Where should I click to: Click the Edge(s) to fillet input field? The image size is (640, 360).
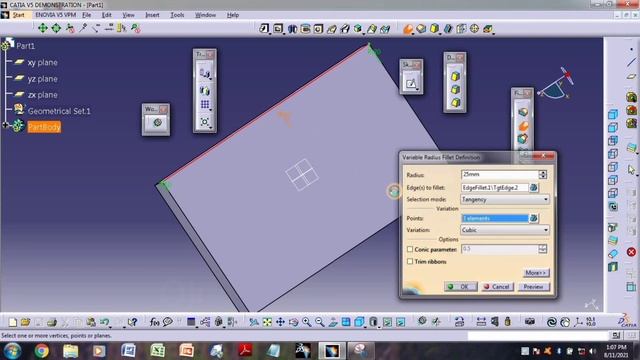[x=495, y=188]
